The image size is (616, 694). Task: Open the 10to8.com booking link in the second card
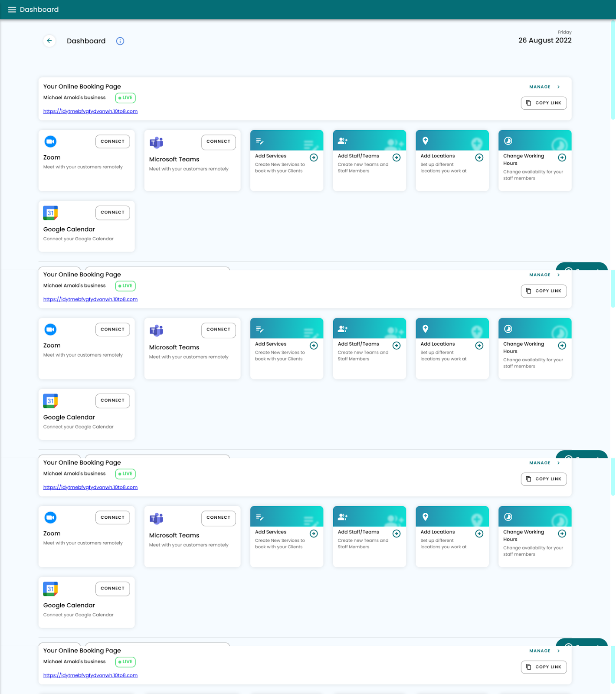(90, 299)
